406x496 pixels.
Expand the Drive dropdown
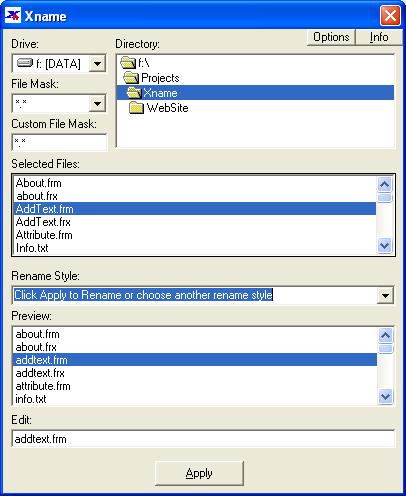click(x=97, y=63)
